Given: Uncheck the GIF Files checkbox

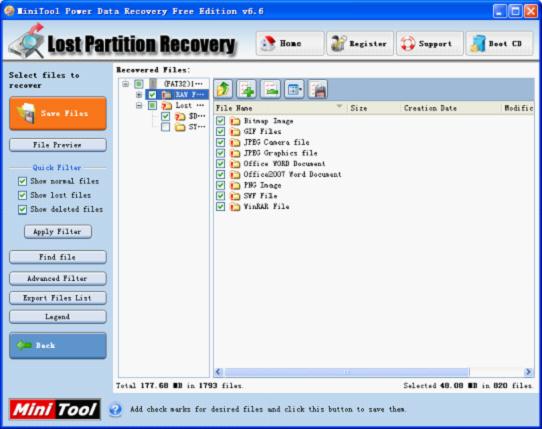Looking at the screenshot, I should (221, 132).
